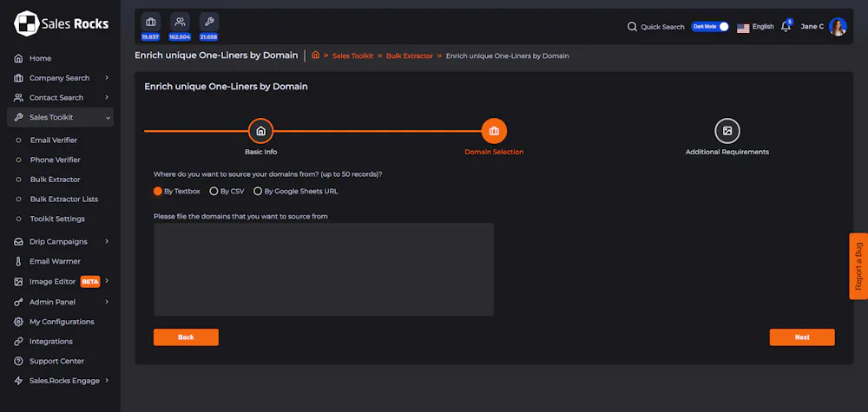
Task: Select the By Textbox radio option
Action: (x=158, y=191)
